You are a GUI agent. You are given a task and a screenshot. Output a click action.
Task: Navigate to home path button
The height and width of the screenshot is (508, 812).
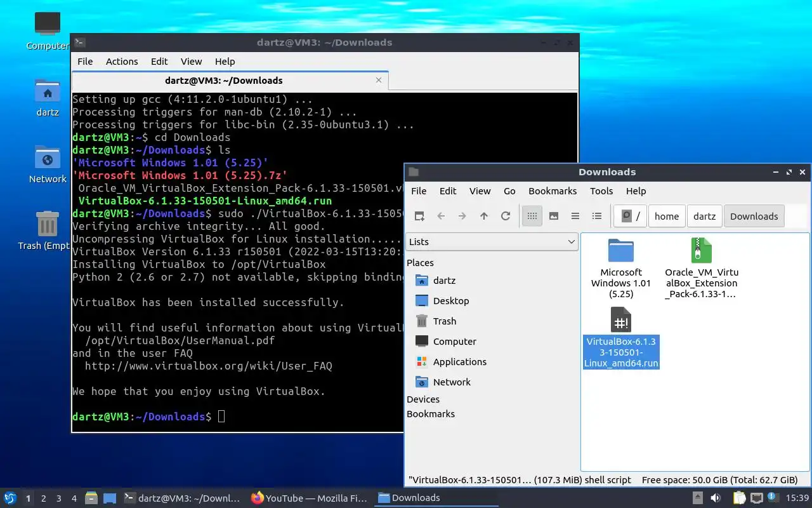(667, 216)
